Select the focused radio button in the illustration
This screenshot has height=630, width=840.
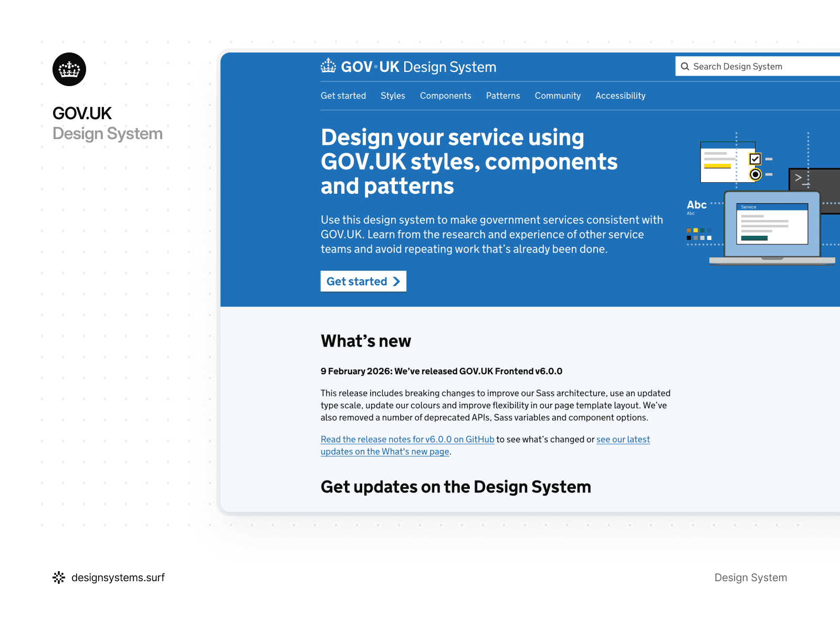(756, 175)
